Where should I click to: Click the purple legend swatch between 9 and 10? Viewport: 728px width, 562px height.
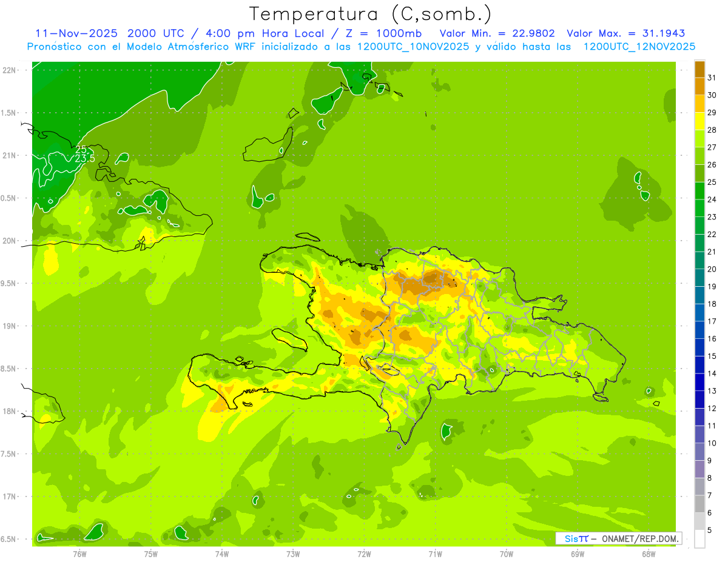(699, 452)
